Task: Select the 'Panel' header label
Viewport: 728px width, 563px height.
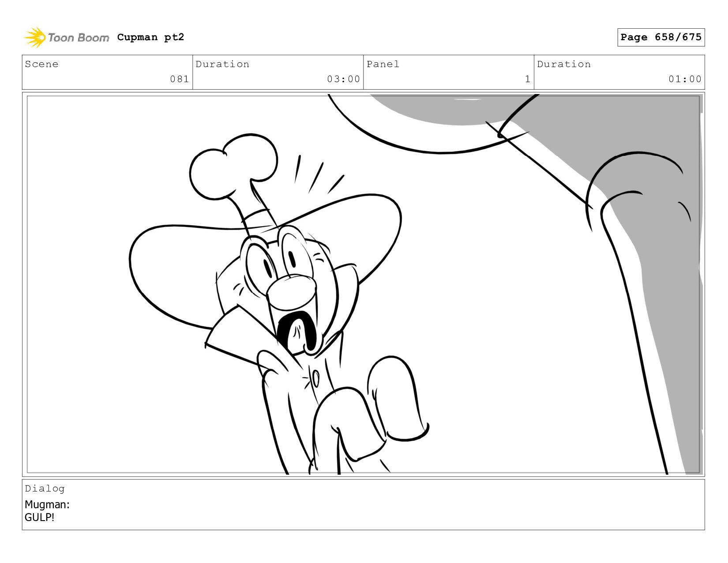Action: (x=383, y=64)
